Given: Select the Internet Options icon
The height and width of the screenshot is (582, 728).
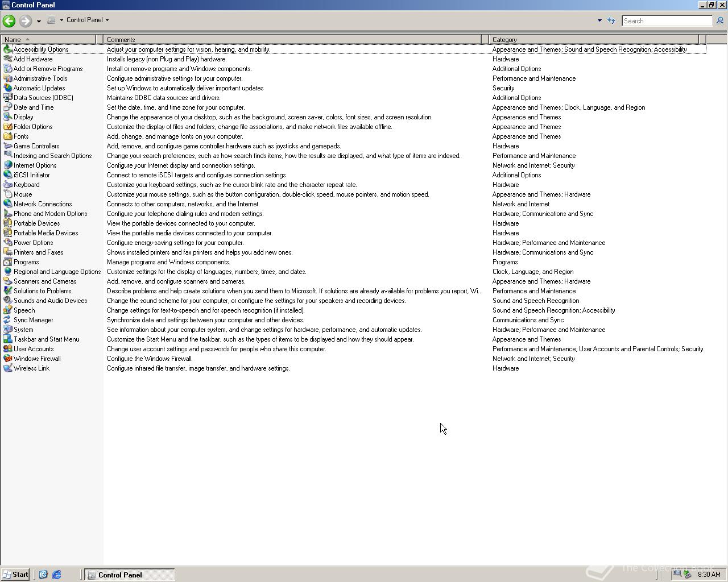Looking at the screenshot, I should pos(7,165).
